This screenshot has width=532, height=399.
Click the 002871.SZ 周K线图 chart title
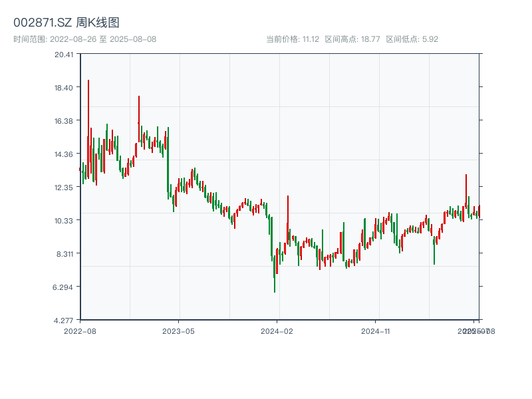coord(66,23)
